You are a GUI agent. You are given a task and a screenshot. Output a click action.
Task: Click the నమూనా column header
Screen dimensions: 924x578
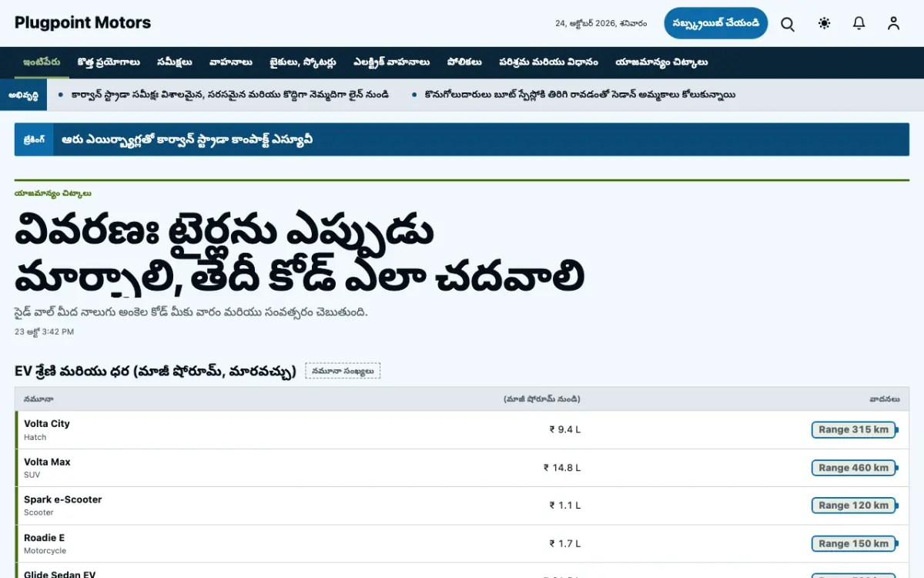[x=38, y=399]
